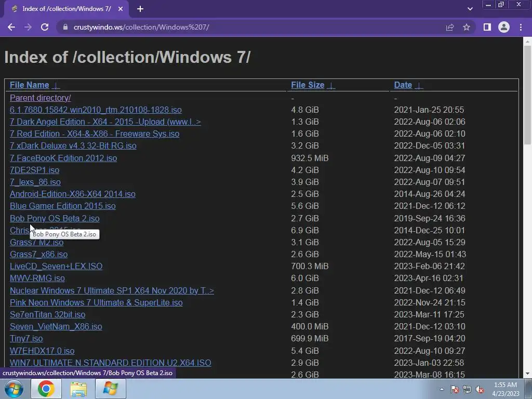The image size is (532, 399).
Task: Open the Chrome three-dot menu
Action: [521, 27]
